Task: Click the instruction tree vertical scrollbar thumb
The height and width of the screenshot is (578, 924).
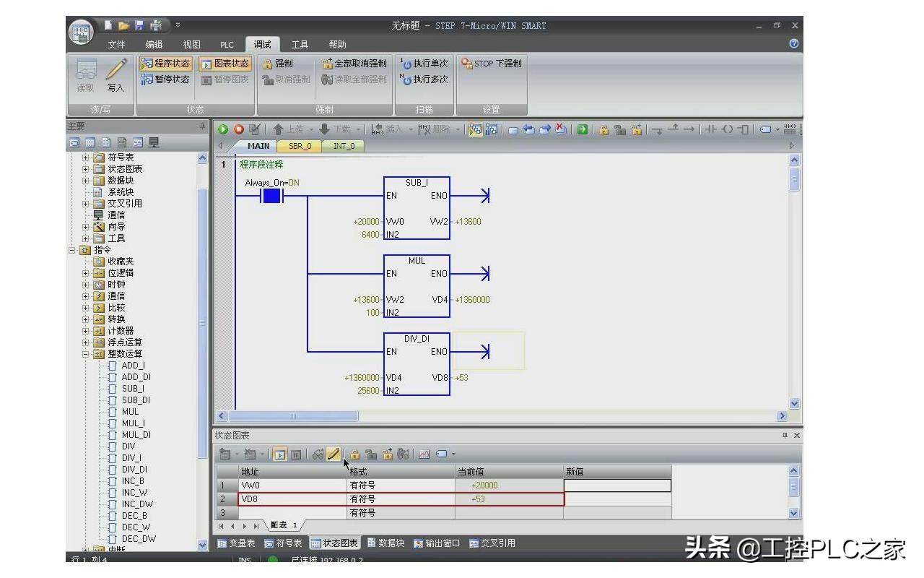Action: 202,323
